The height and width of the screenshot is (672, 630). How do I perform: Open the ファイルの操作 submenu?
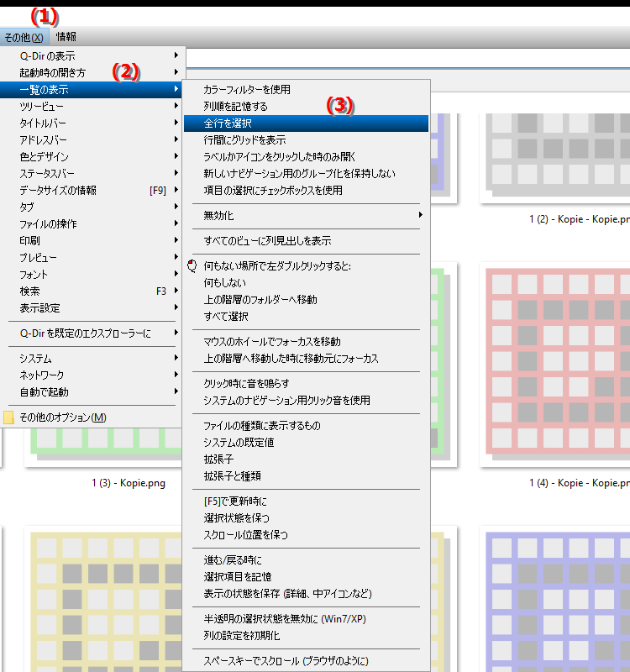92,223
